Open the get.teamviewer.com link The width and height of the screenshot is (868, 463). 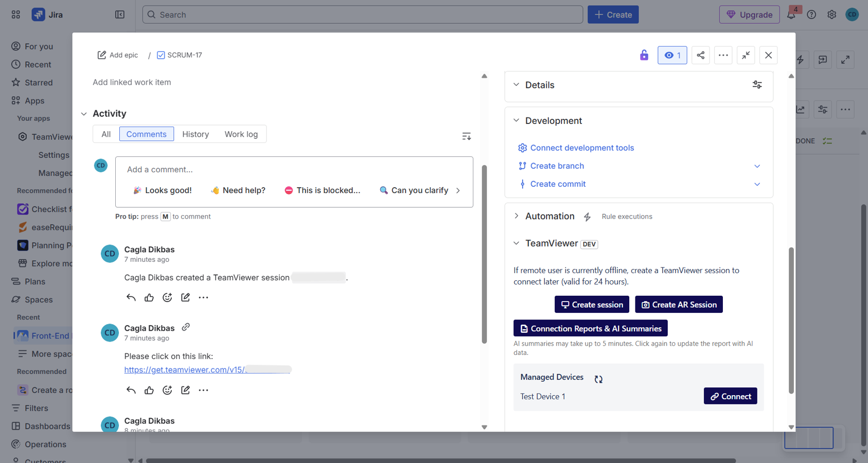[207, 369]
